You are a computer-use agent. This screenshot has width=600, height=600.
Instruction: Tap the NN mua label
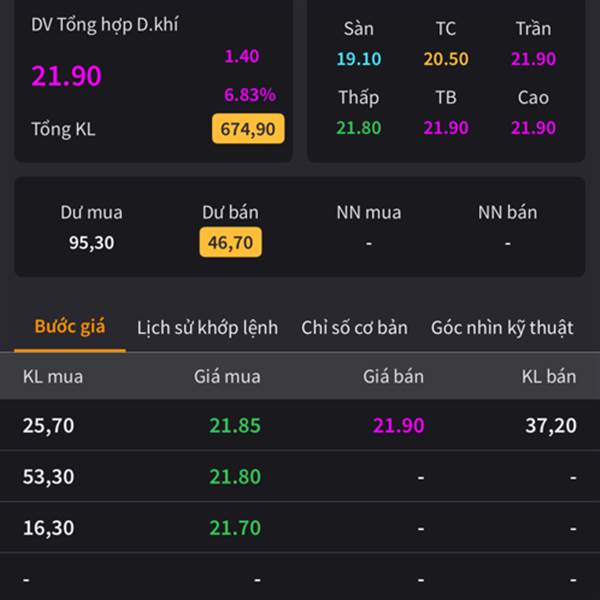pos(369,212)
